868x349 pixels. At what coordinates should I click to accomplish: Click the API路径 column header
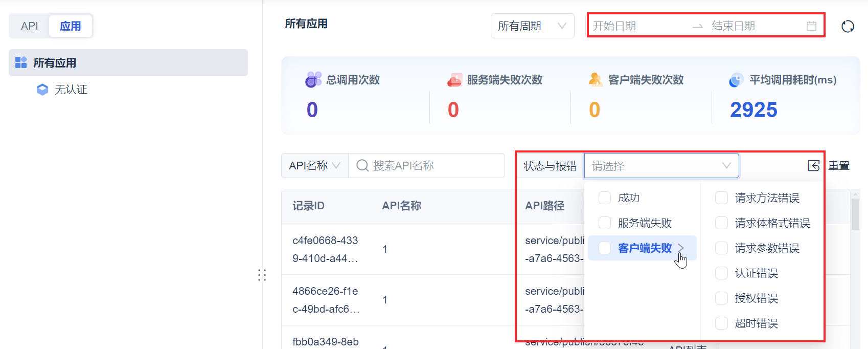tap(545, 206)
